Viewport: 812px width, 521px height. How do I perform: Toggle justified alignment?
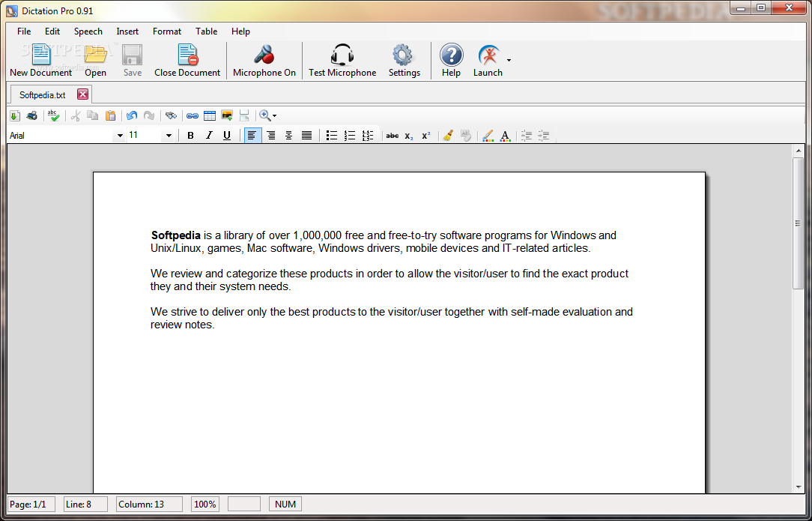(x=306, y=136)
